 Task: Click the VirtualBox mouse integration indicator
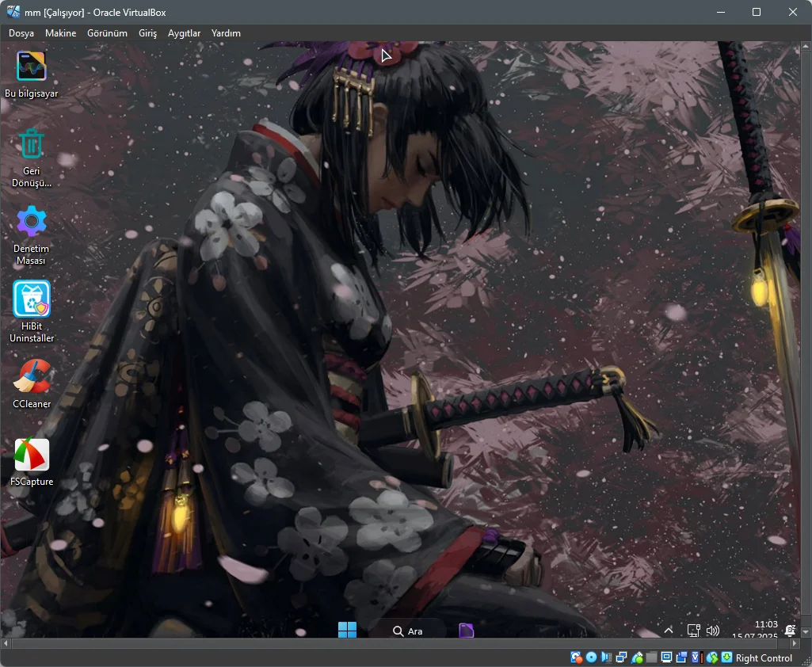711,657
